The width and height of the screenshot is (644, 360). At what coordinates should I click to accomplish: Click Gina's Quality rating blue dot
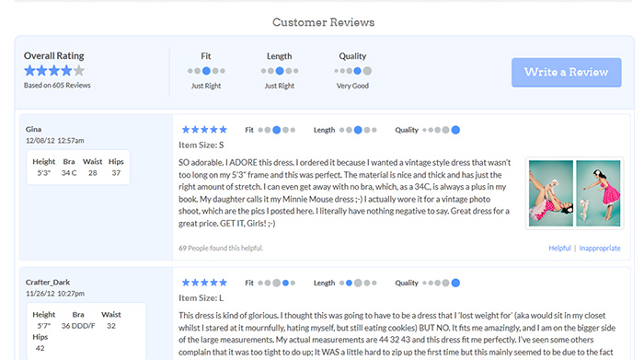pyautogui.click(x=455, y=130)
